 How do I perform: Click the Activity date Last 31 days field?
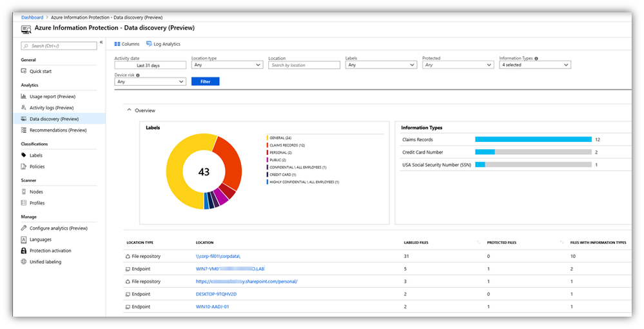tap(150, 65)
